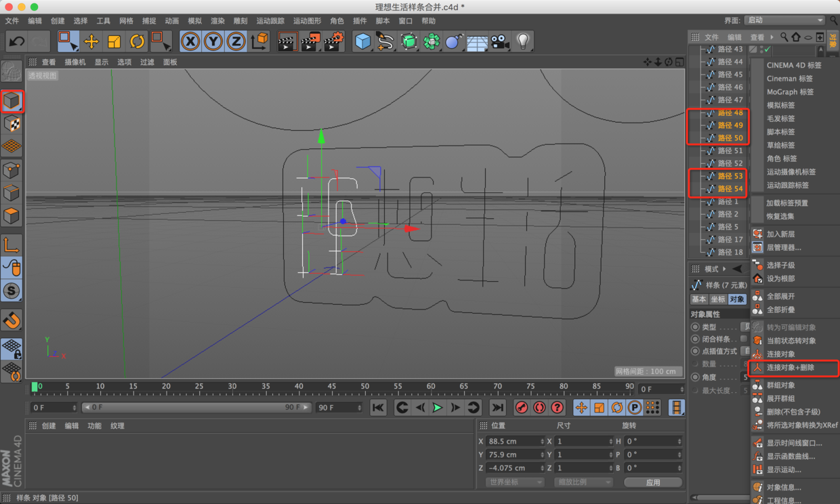Open the 世界坐标 dropdown

coord(515,482)
